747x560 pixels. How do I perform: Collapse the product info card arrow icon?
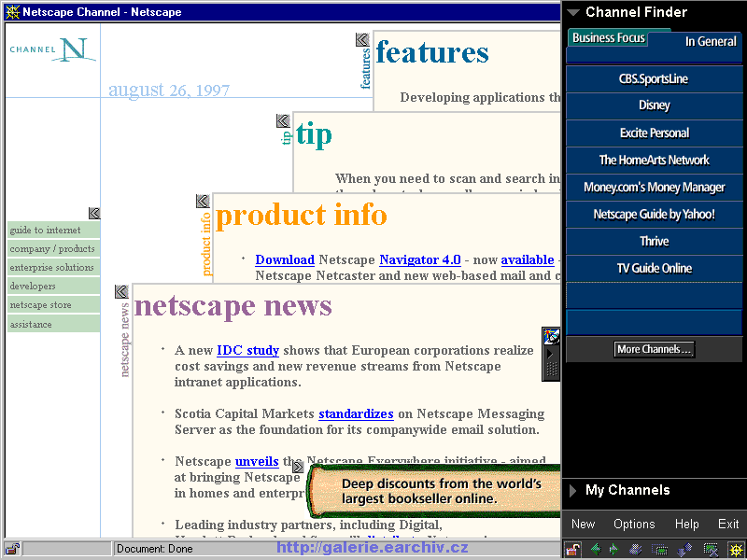(x=203, y=202)
